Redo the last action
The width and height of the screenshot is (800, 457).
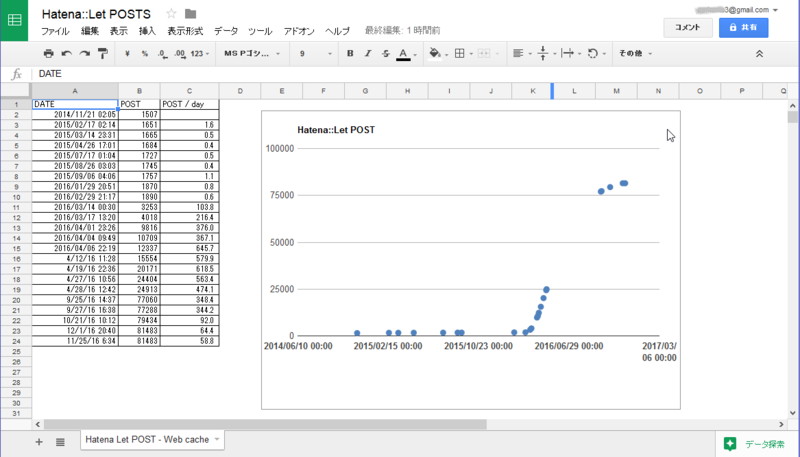(85, 54)
